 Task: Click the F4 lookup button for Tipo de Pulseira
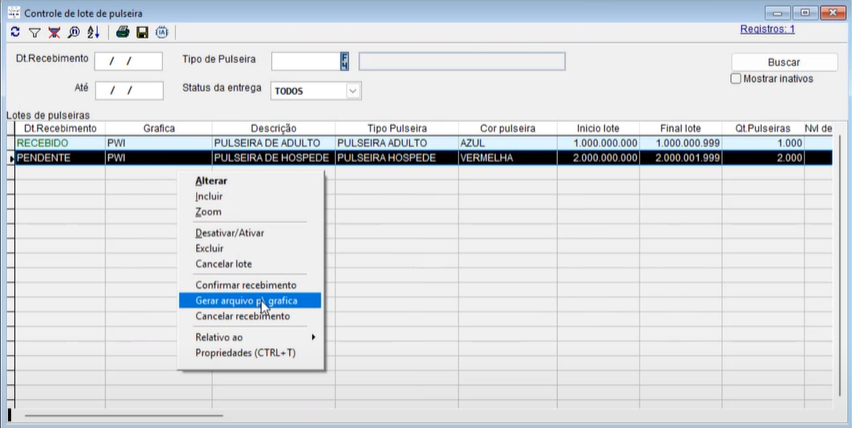[344, 61]
